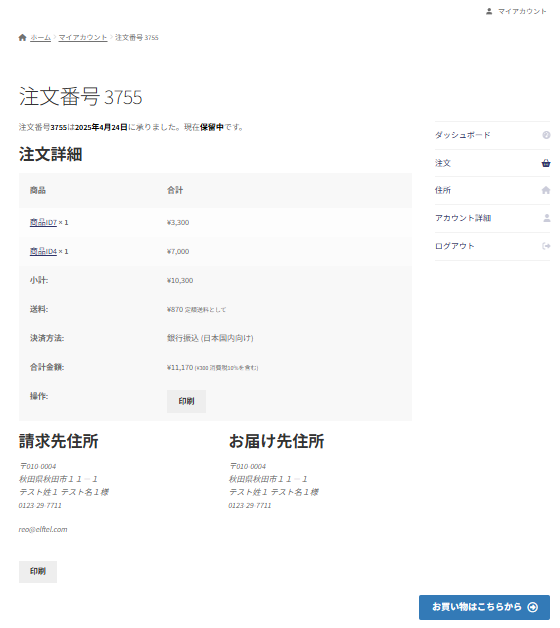Click the shopping basket icon next to 注文
The height and width of the screenshot is (628, 560).
546,163
